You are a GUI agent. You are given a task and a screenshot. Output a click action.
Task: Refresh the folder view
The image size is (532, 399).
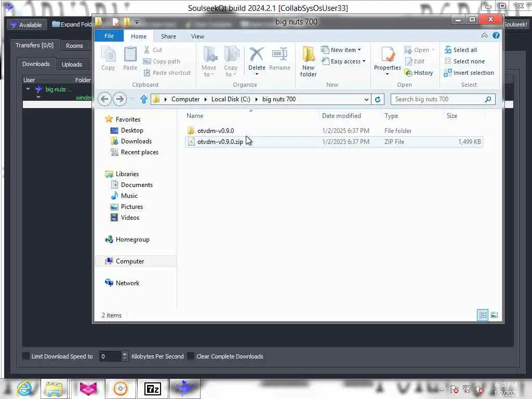[378, 99]
